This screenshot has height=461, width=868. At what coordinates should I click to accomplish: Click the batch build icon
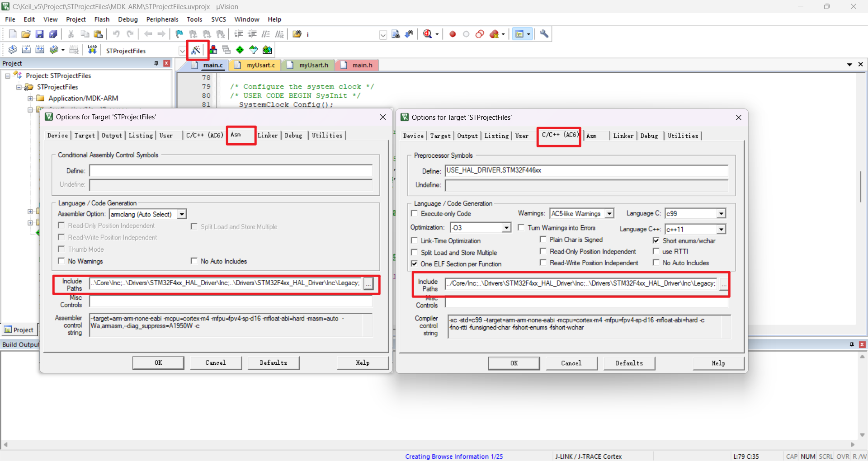point(54,50)
